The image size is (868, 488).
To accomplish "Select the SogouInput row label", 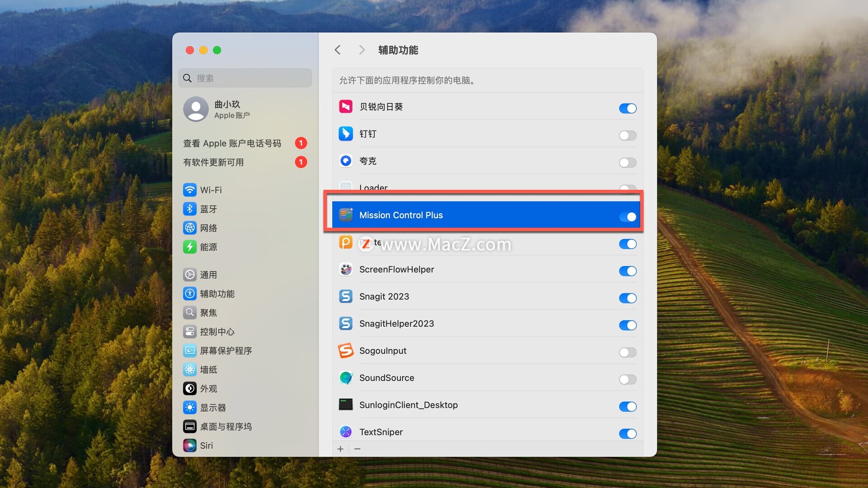I will tap(382, 351).
